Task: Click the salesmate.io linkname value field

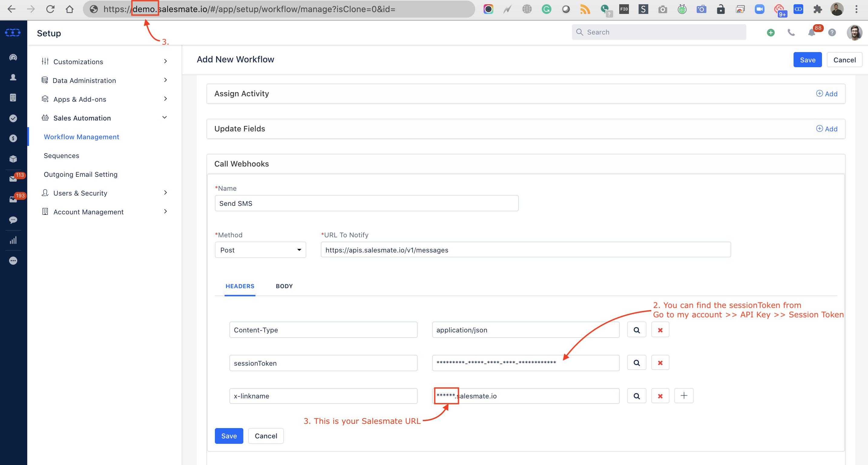Action: point(526,396)
